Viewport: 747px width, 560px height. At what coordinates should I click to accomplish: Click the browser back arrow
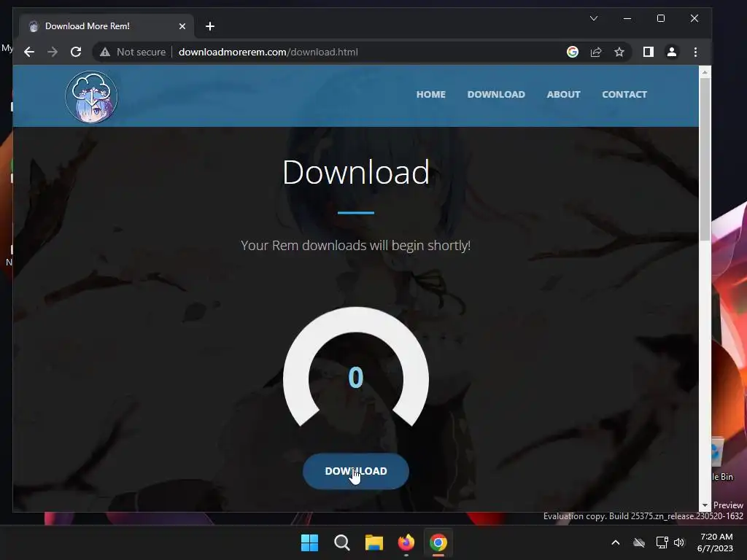tap(29, 52)
